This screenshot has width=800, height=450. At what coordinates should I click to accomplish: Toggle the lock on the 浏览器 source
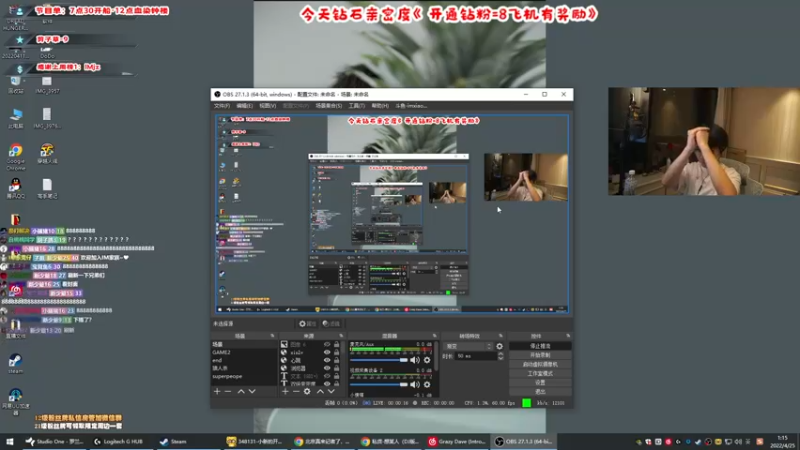pyautogui.click(x=336, y=368)
